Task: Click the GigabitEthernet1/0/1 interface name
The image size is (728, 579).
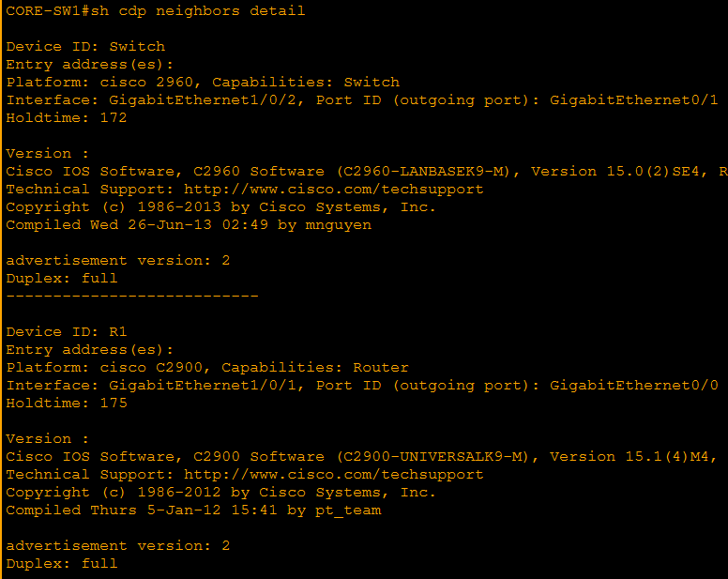Action: point(207,385)
